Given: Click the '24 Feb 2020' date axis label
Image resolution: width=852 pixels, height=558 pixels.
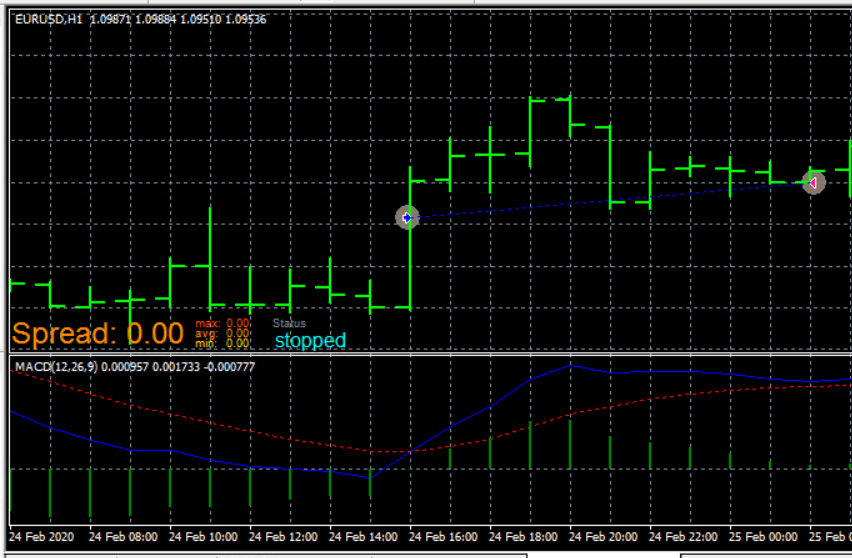Looking at the screenshot, I should (41, 537).
